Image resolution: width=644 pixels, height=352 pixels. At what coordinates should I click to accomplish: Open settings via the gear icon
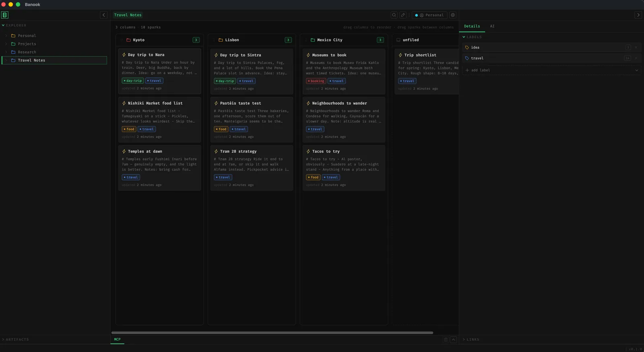click(x=453, y=15)
